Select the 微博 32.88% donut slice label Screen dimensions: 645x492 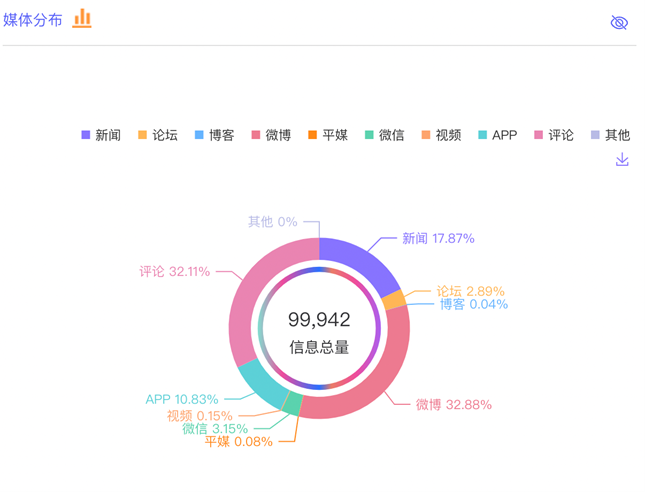(x=453, y=405)
